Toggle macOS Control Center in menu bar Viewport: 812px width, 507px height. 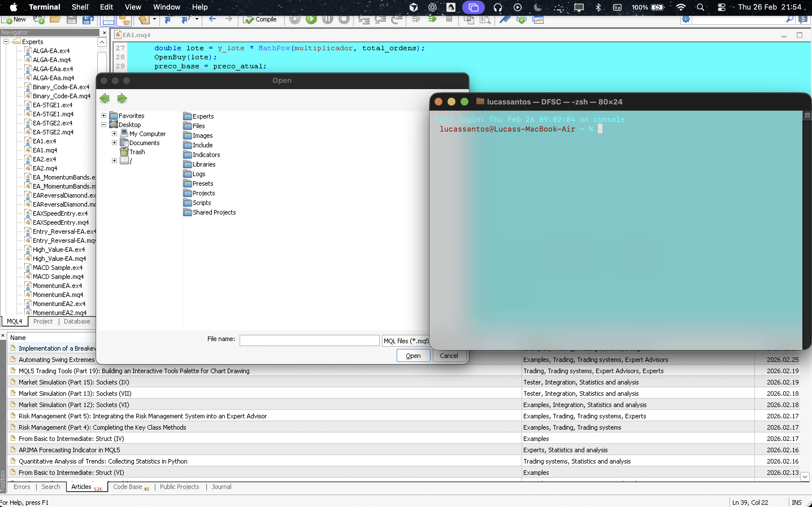721,7
